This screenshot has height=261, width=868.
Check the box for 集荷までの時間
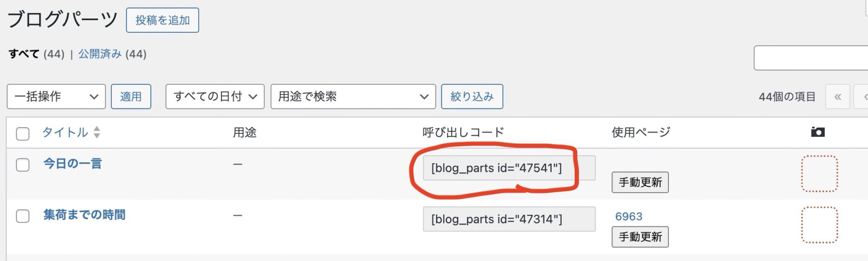click(23, 216)
